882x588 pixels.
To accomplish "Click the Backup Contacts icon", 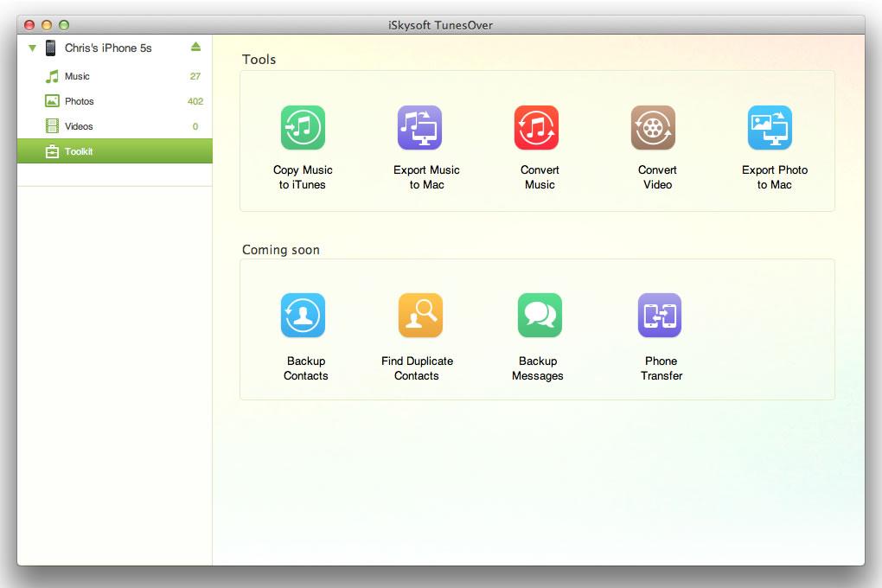I will [303, 316].
